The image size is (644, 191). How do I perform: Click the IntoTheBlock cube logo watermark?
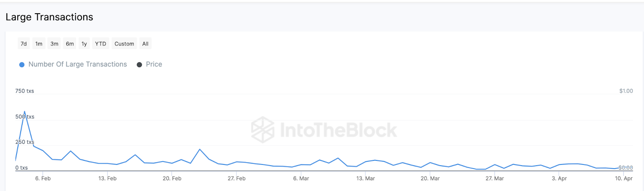coord(263,129)
